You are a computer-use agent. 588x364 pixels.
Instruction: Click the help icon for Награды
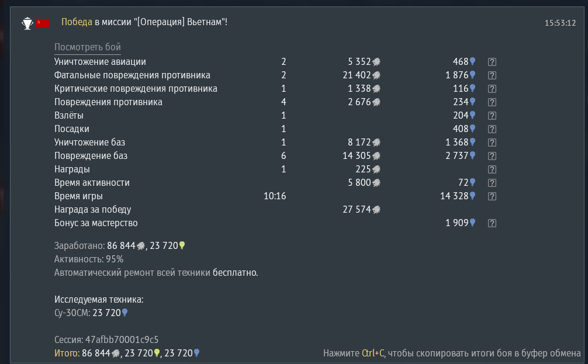point(492,169)
